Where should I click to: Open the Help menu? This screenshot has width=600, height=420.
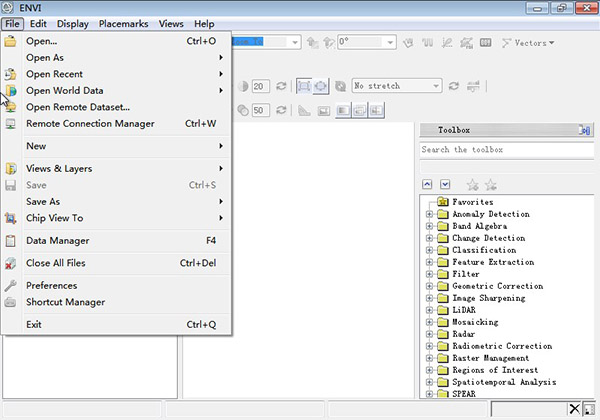tap(204, 24)
